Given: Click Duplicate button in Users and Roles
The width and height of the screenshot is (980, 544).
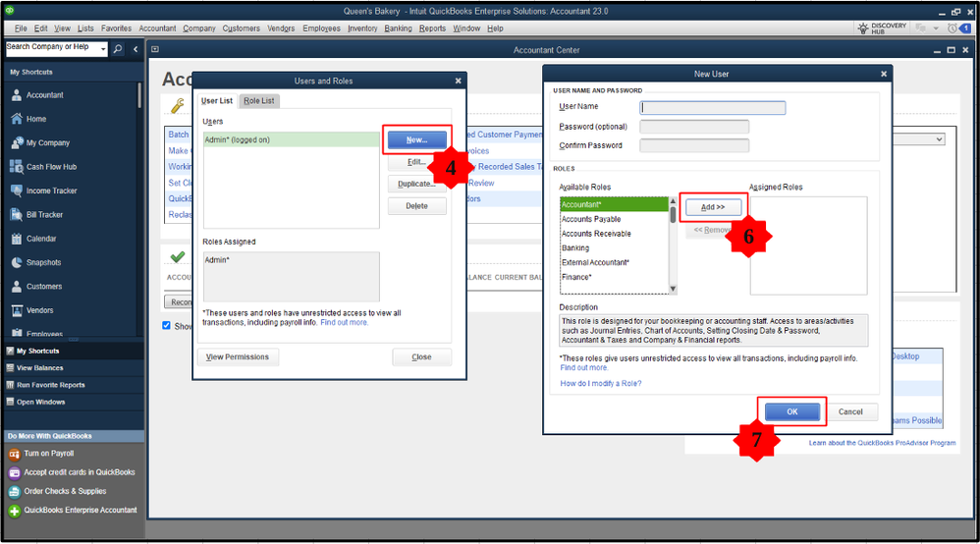Looking at the screenshot, I should [x=417, y=184].
